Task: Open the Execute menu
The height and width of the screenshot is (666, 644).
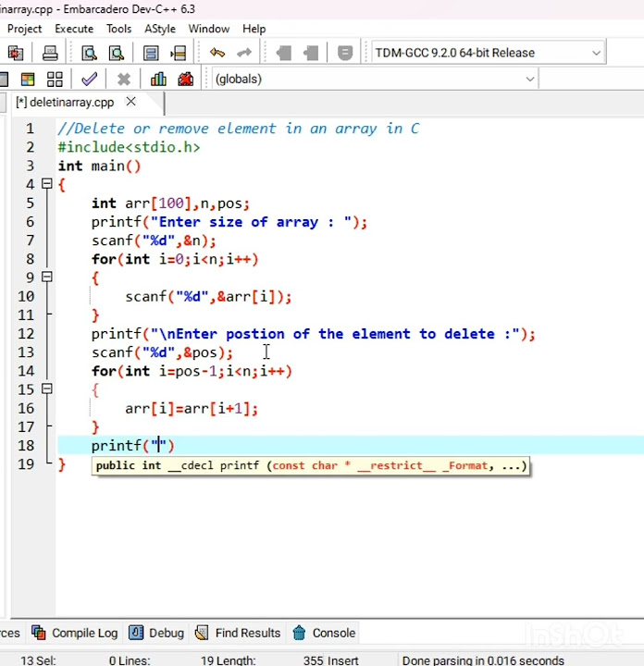Action: [74, 29]
